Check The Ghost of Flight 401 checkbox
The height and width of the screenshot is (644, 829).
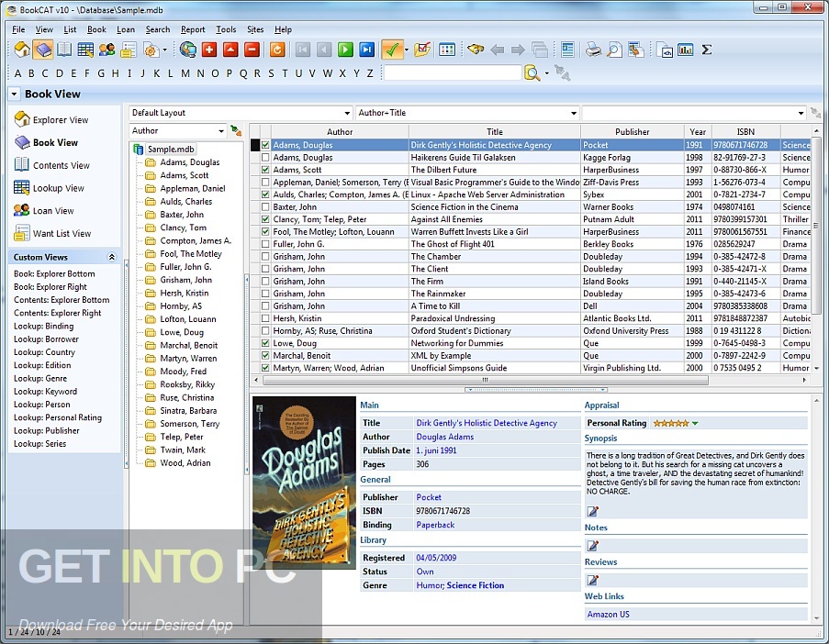265,244
